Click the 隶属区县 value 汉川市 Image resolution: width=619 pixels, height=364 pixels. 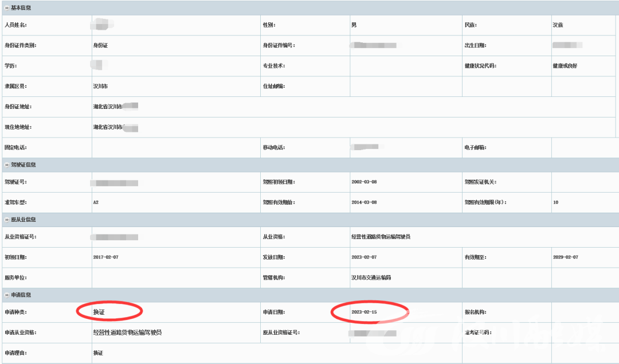[100, 87]
